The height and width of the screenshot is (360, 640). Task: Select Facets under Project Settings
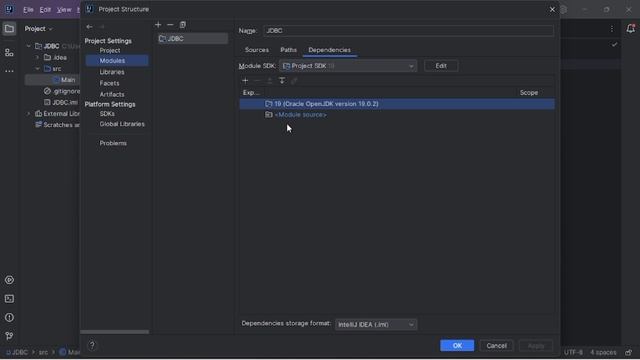click(109, 83)
